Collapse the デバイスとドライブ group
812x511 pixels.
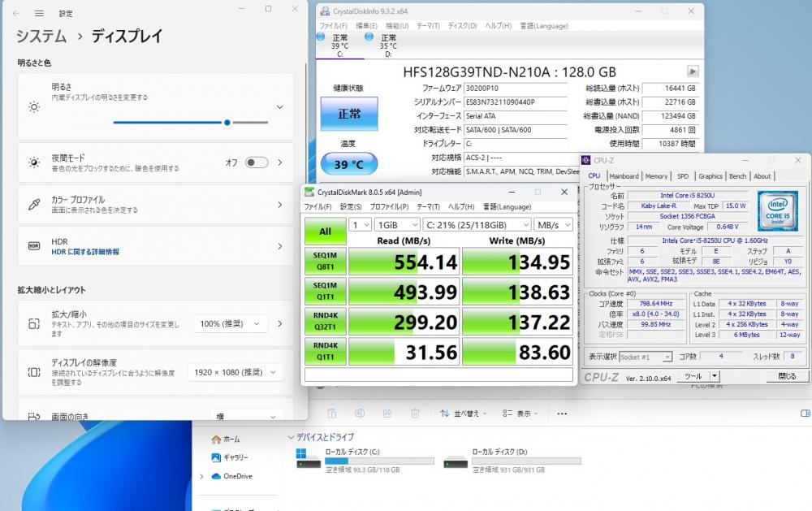point(291,437)
